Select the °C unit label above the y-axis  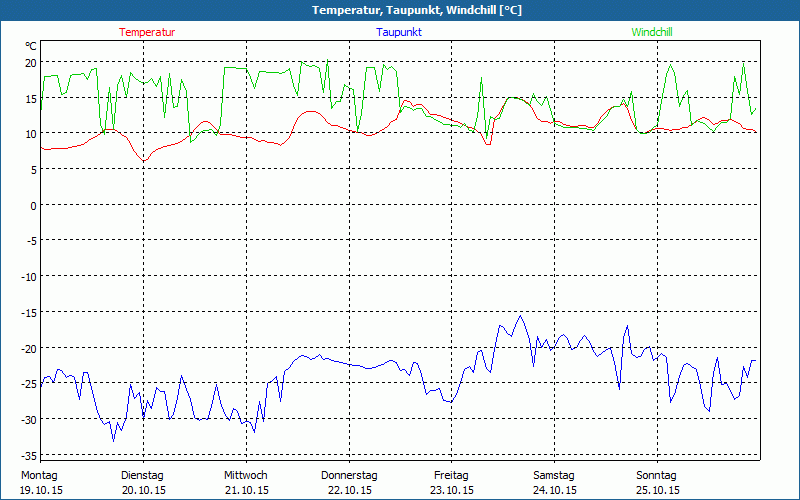click(31, 46)
